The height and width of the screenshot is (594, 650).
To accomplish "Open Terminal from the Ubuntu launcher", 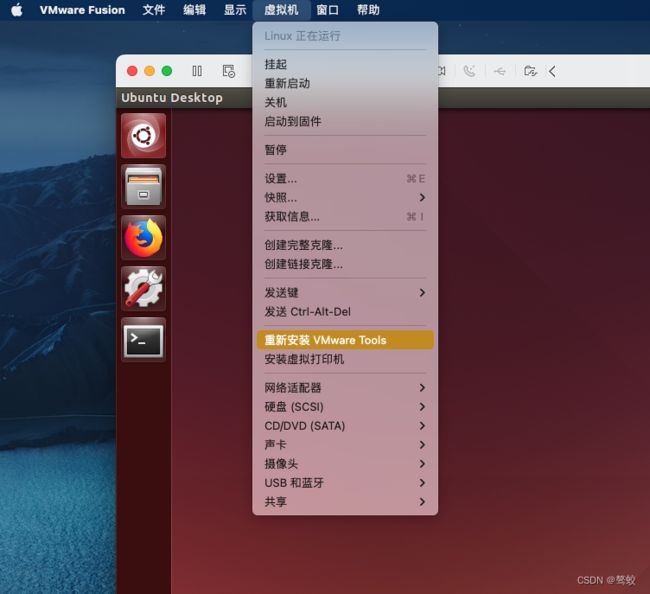I will click(143, 340).
